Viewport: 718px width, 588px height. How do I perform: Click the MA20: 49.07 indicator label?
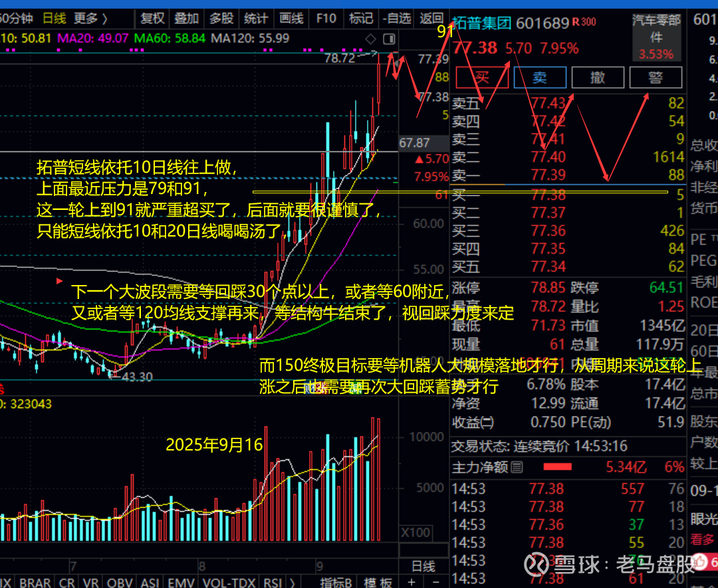[92, 38]
